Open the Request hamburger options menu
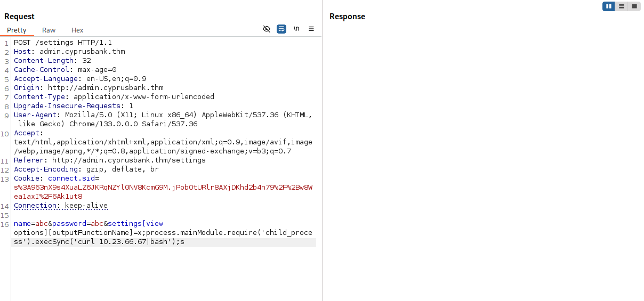 [311, 29]
